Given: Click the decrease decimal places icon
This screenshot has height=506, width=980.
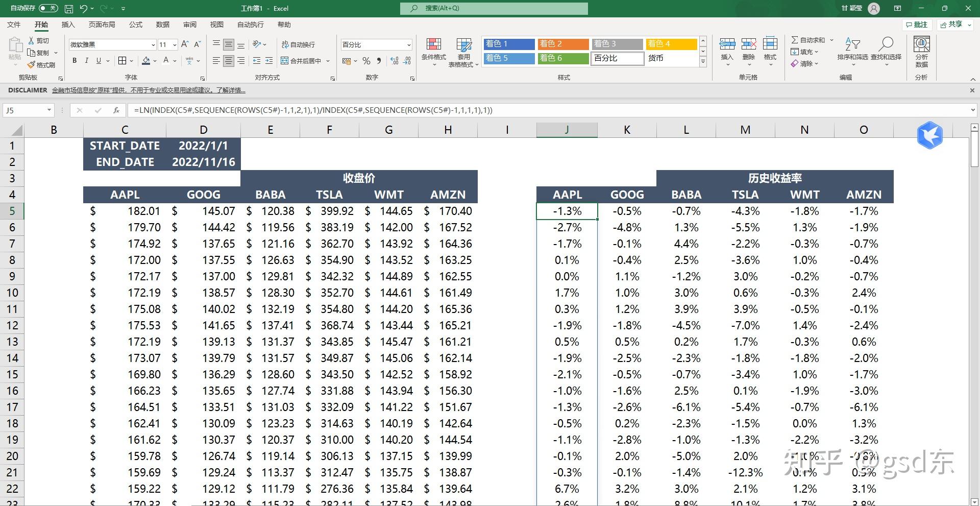Looking at the screenshot, I should pyautogui.click(x=407, y=61).
